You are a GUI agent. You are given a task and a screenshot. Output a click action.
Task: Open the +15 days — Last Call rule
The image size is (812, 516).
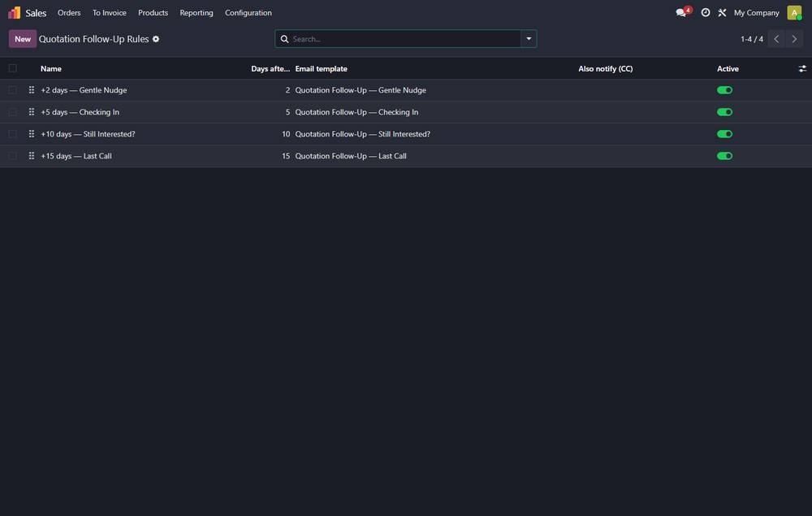click(x=76, y=156)
